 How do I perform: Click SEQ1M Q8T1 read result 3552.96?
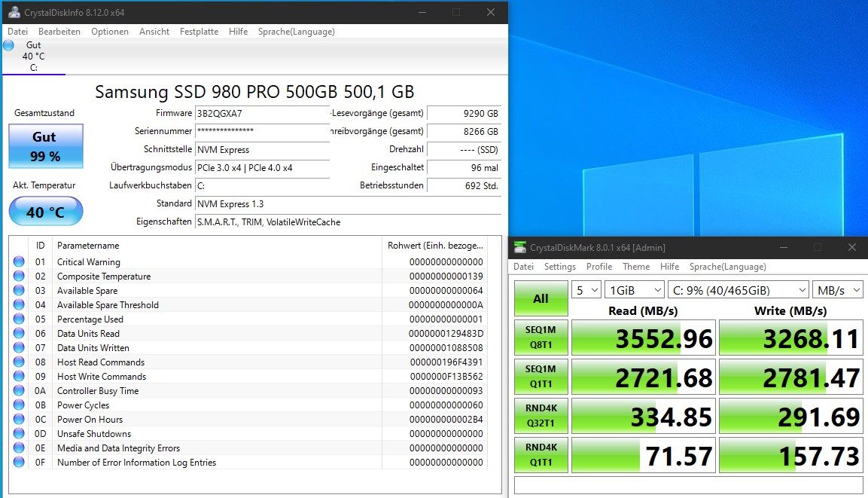(x=643, y=338)
